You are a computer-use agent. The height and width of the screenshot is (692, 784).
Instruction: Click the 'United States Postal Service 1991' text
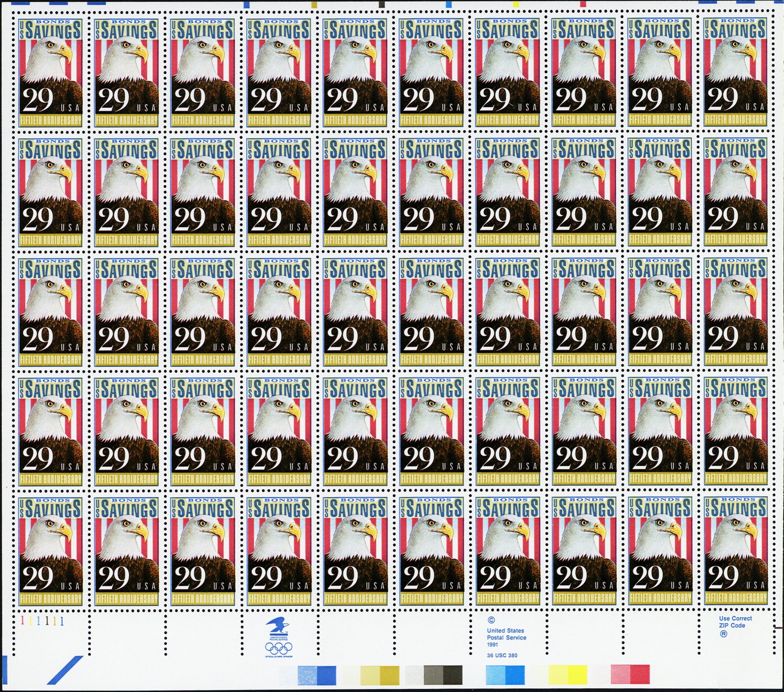click(x=506, y=638)
